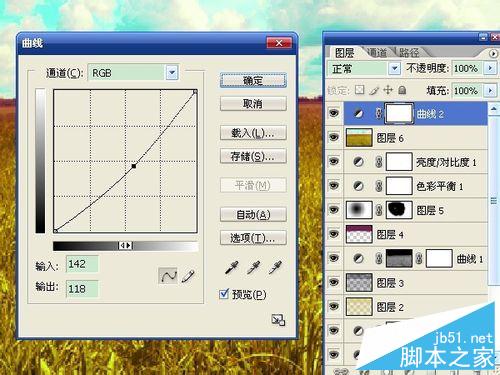The height and width of the screenshot is (375, 500).
Task: Select the pencil curve drawing tool
Action: [188, 276]
